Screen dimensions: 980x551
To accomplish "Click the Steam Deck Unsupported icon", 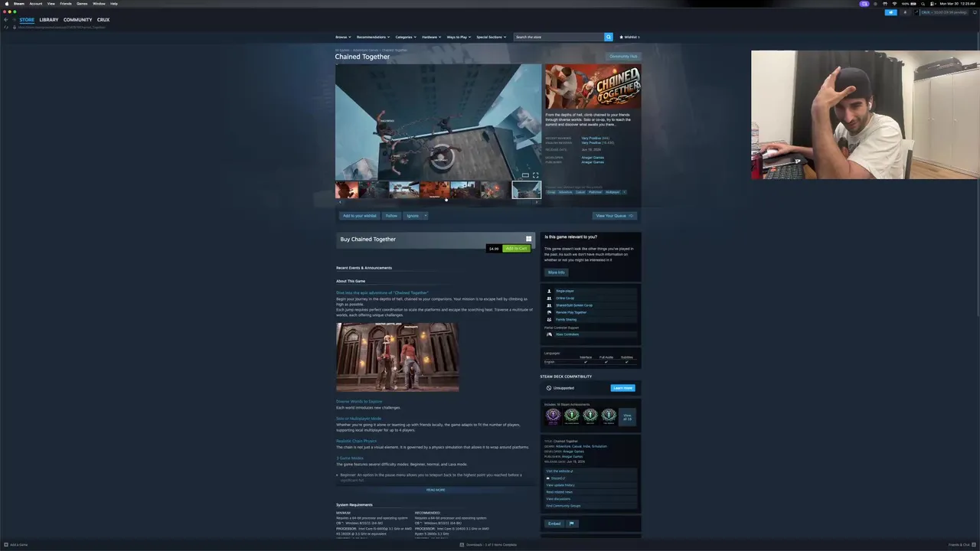I will click(549, 388).
